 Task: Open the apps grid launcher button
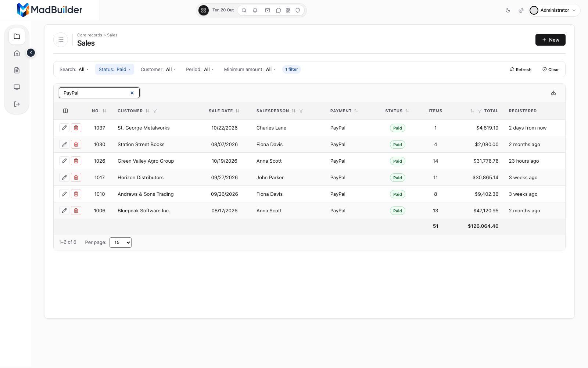coord(204,10)
